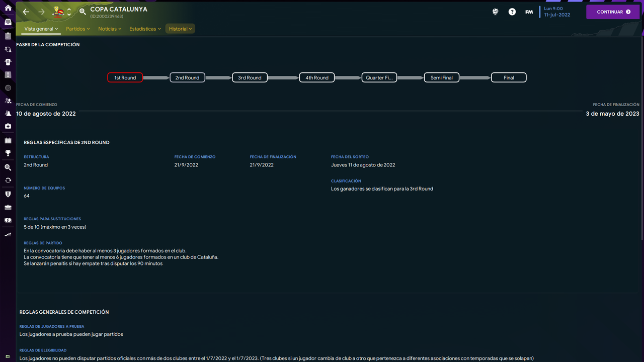Open the help question mark icon
Viewport: 644px width, 362px height.
click(512, 12)
